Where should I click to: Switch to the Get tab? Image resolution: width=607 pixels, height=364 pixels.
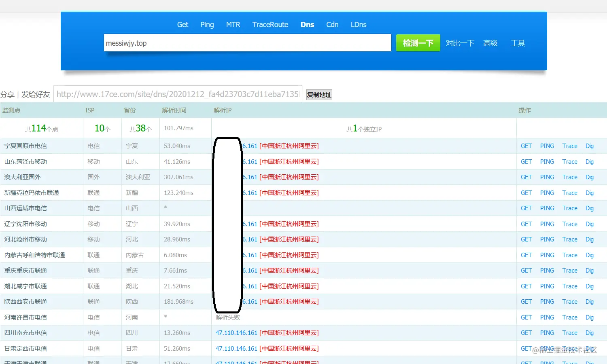click(x=183, y=25)
